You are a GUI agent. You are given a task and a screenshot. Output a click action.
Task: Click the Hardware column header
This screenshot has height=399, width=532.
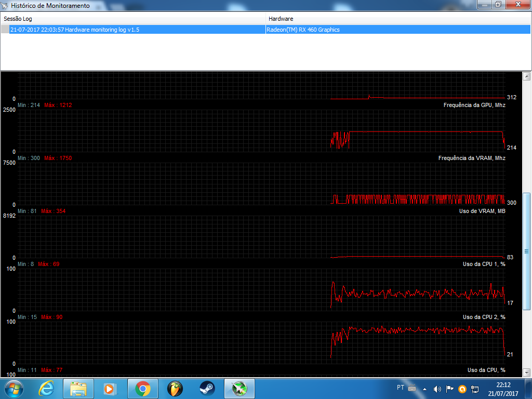click(x=398, y=19)
